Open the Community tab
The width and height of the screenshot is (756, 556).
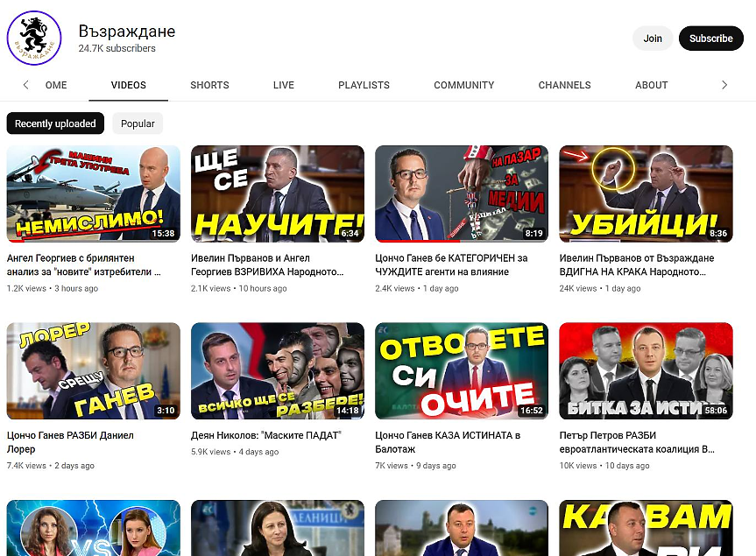[x=463, y=85]
